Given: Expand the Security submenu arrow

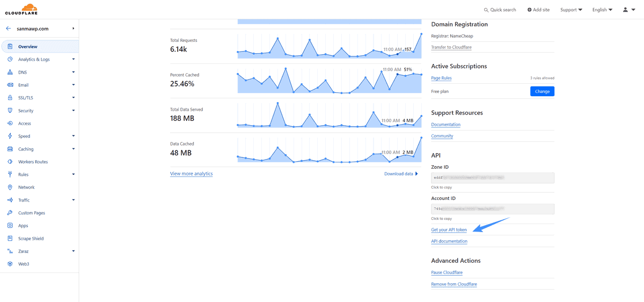Looking at the screenshot, I should coord(73,111).
